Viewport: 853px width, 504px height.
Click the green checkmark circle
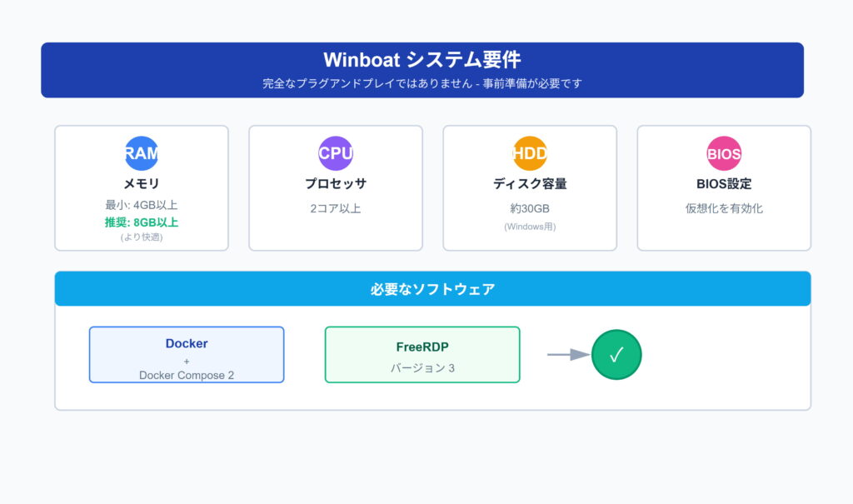point(616,355)
